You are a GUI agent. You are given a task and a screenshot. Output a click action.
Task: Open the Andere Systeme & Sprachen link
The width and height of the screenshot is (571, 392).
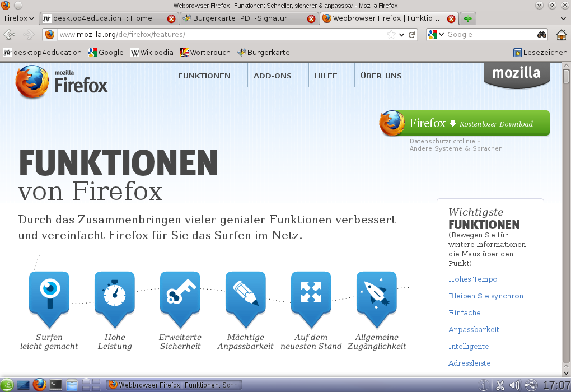click(x=456, y=148)
